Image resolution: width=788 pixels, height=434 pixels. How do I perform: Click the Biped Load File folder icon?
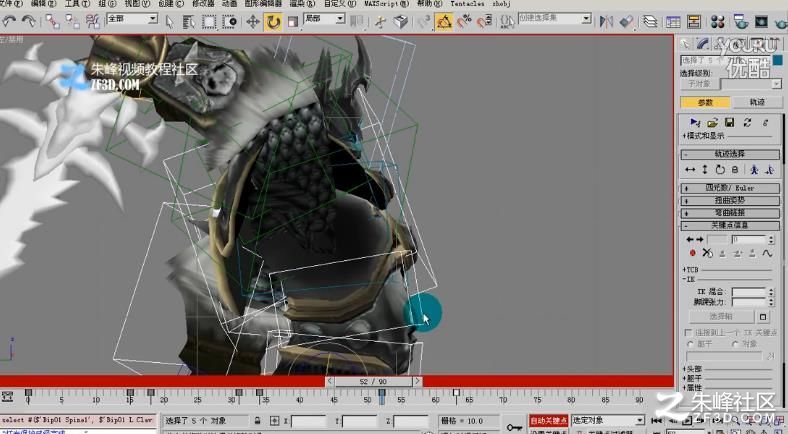[712, 123]
